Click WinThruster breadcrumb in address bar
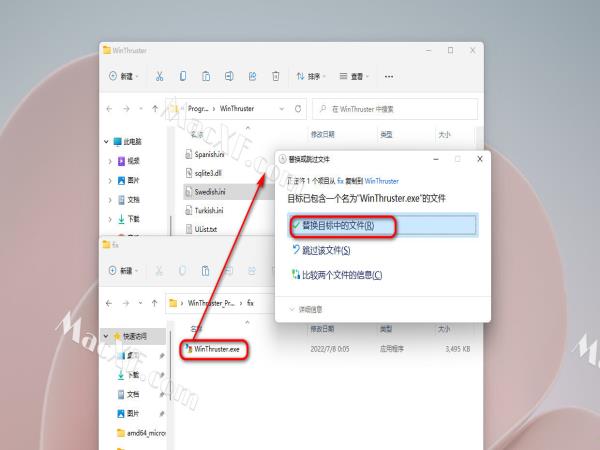The image size is (600, 450). pos(236,109)
